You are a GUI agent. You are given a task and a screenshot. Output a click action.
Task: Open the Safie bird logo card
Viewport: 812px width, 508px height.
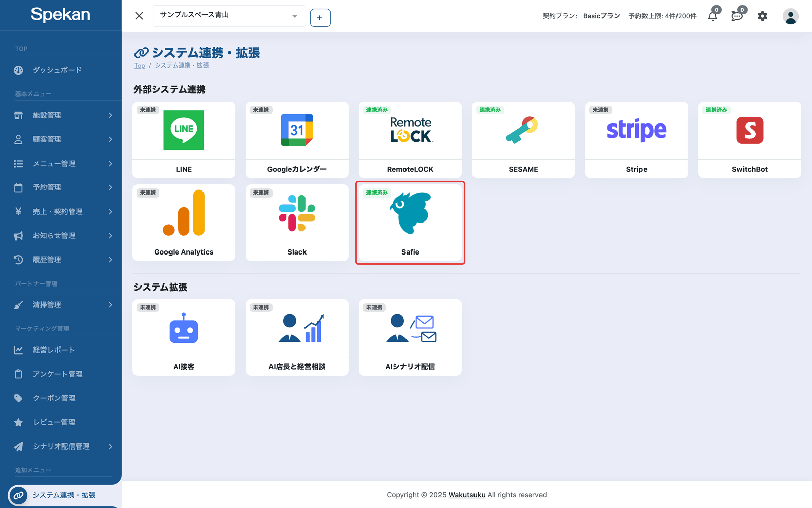point(410,223)
